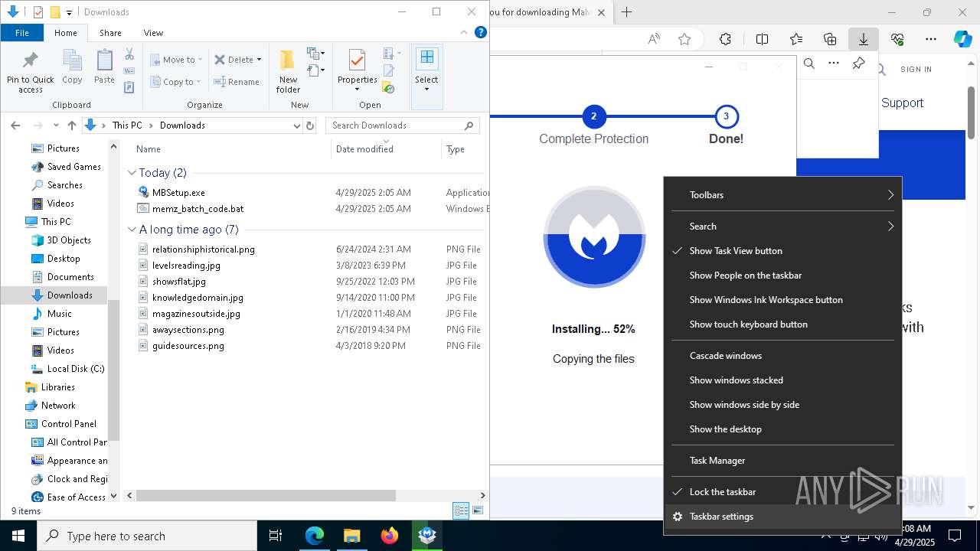Click the Cut scissors icon
The width and height of the screenshot is (980, 551).
click(x=129, y=54)
